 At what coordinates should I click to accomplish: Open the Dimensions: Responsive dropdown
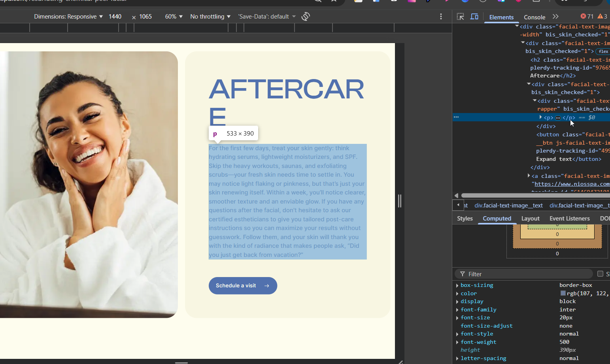pyautogui.click(x=68, y=17)
